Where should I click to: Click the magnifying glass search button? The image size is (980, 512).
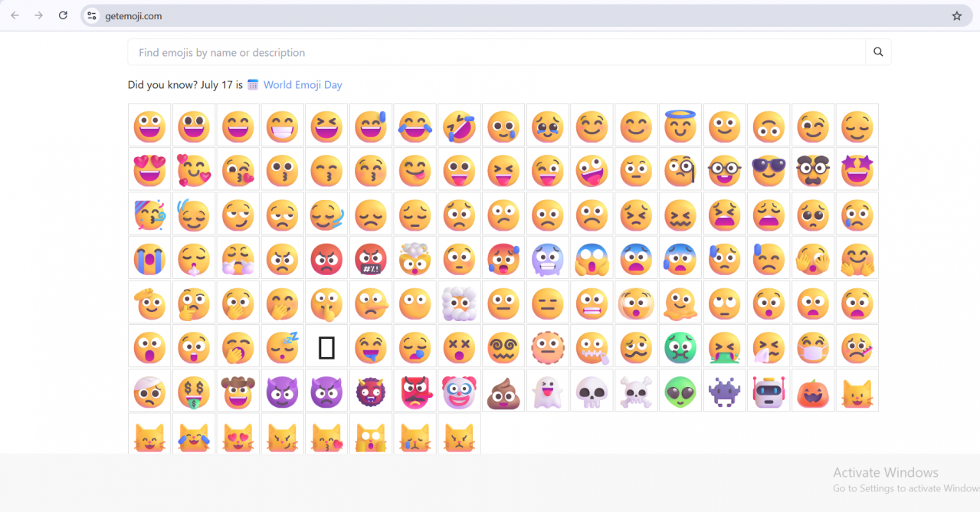click(878, 52)
